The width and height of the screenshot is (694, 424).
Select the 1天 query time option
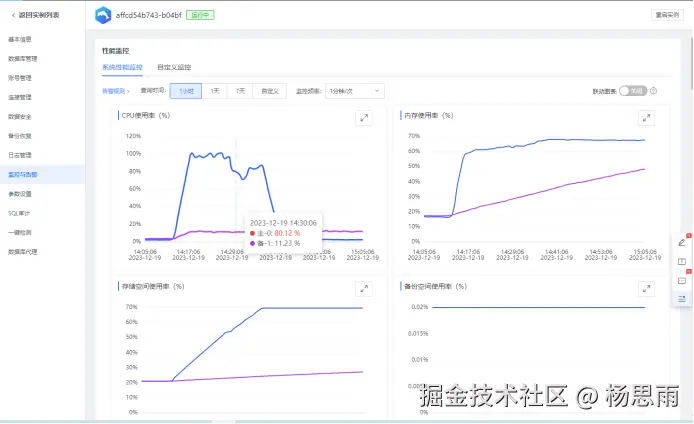215,91
